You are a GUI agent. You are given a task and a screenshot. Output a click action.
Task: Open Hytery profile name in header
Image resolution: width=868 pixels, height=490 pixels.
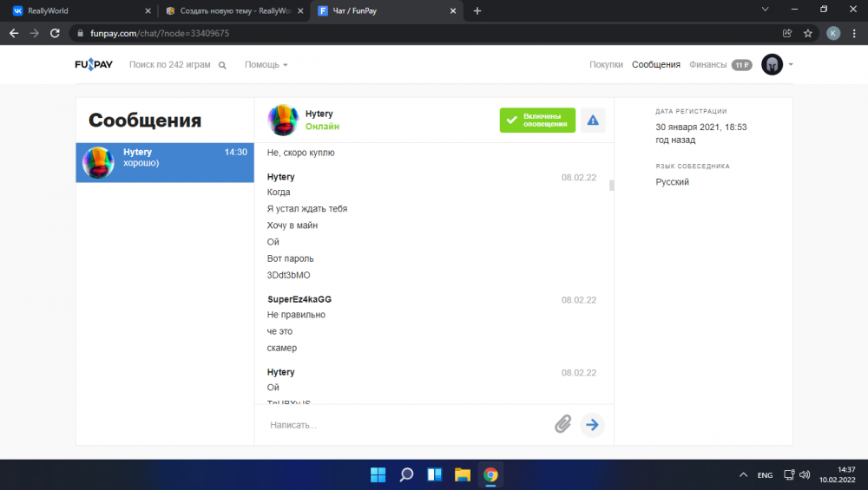319,114
